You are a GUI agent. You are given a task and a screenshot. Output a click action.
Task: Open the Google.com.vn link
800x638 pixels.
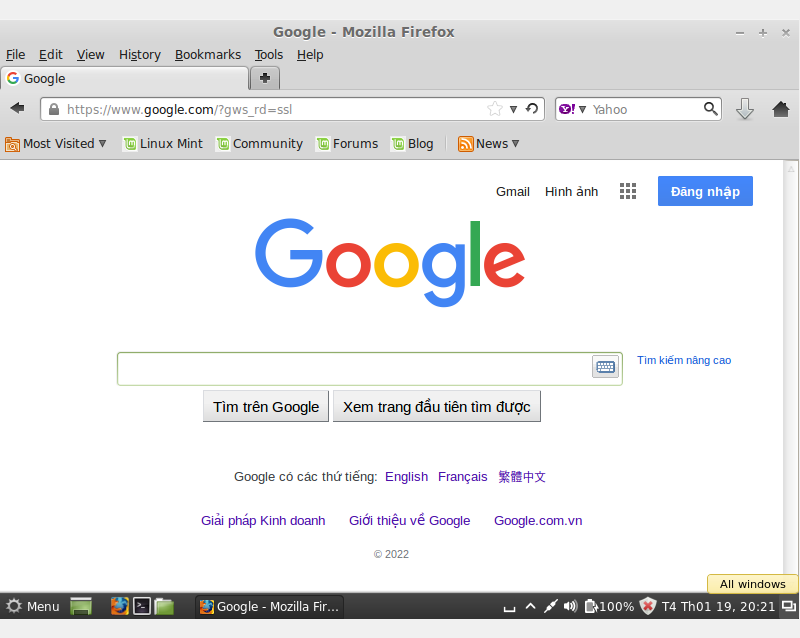538,521
